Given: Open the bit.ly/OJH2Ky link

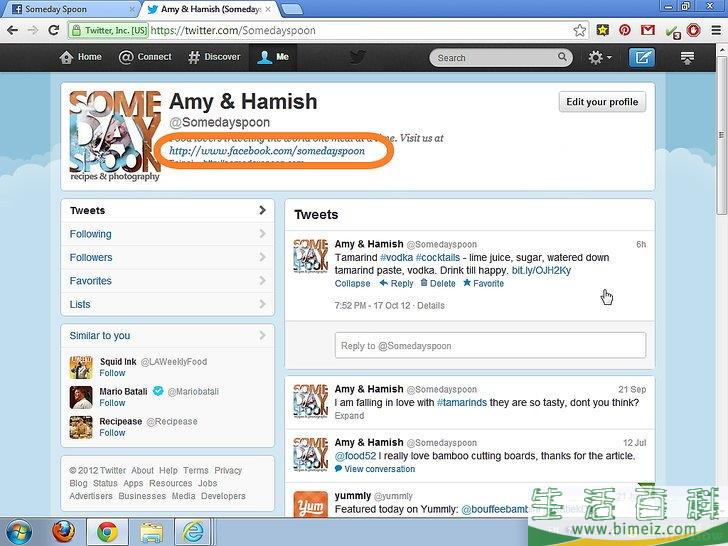Looking at the screenshot, I should tap(541, 271).
